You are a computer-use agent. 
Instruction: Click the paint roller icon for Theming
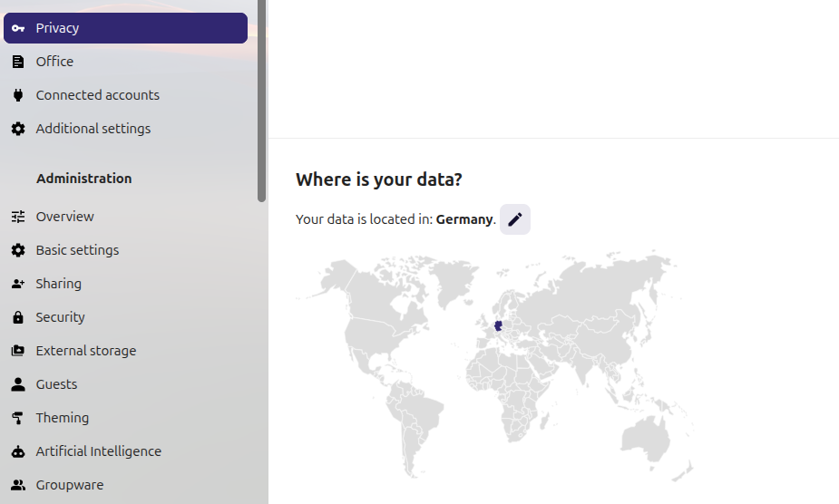[x=18, y=418]
